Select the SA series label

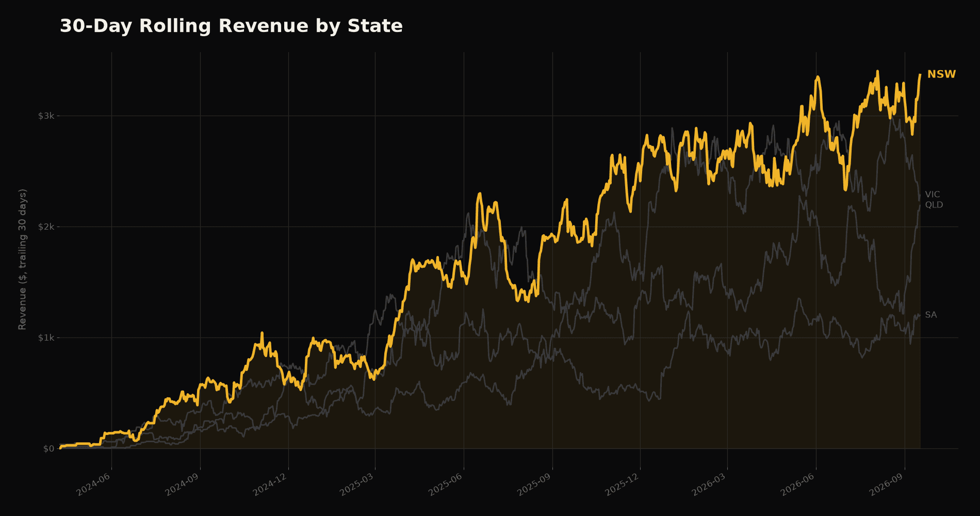tap(930, 315)
